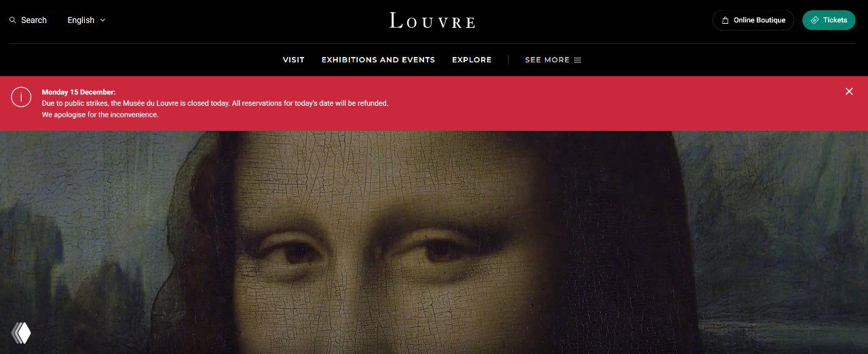This screenshot has width=868, height=354.
Task: Dismiss the closure alert with the X
Action: pos(849,92)
